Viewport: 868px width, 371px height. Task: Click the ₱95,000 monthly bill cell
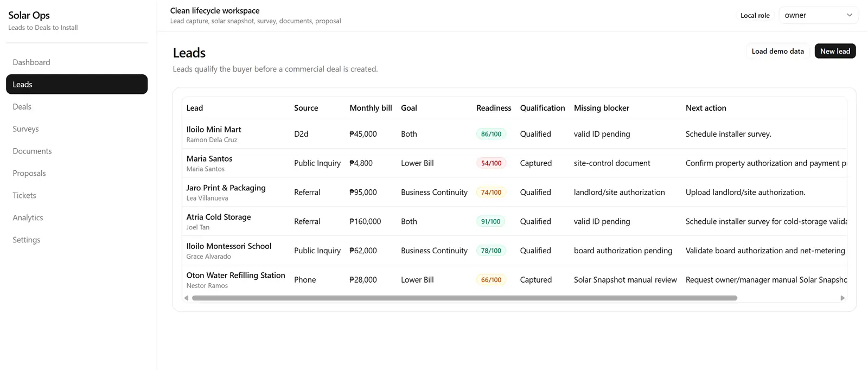point(363,193)
